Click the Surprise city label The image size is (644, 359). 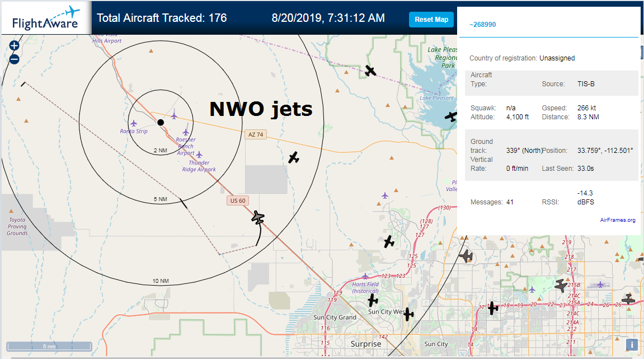click(365, 344)
